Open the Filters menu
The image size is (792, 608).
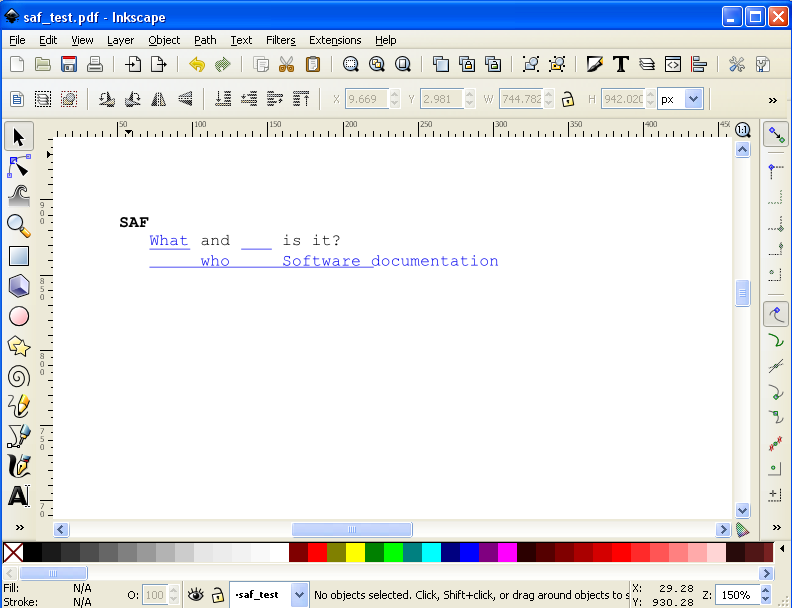pos(280,40)
